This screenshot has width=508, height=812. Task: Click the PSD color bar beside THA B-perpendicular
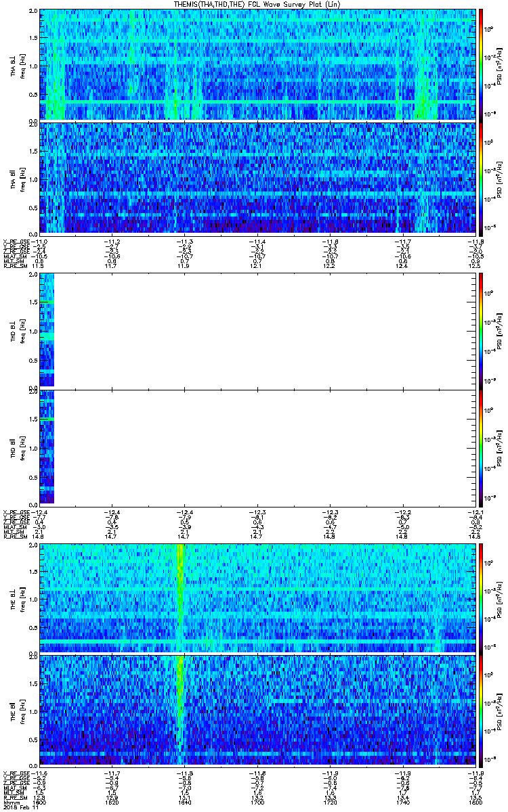[481, 65]
